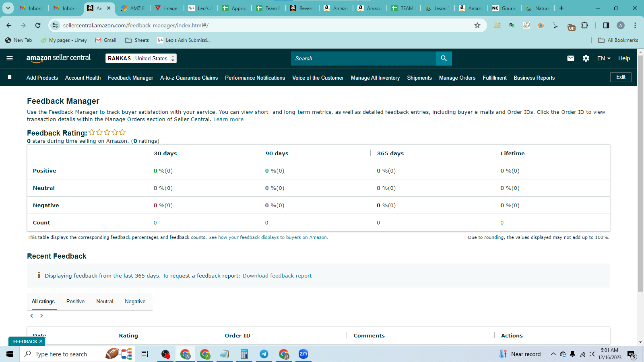The width and height of the screenshot is (644, 362).
Task: Open the Seller Central hamburger menu
Action: click(10, 58)
